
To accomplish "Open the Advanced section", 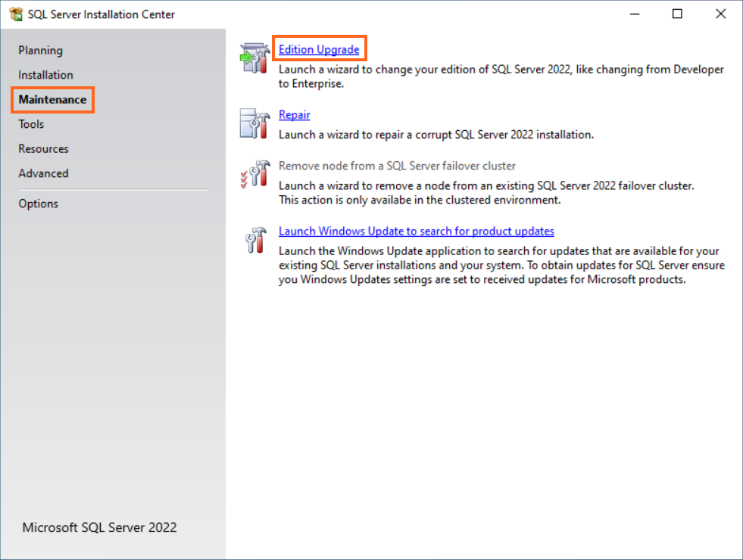I will 44,173.
